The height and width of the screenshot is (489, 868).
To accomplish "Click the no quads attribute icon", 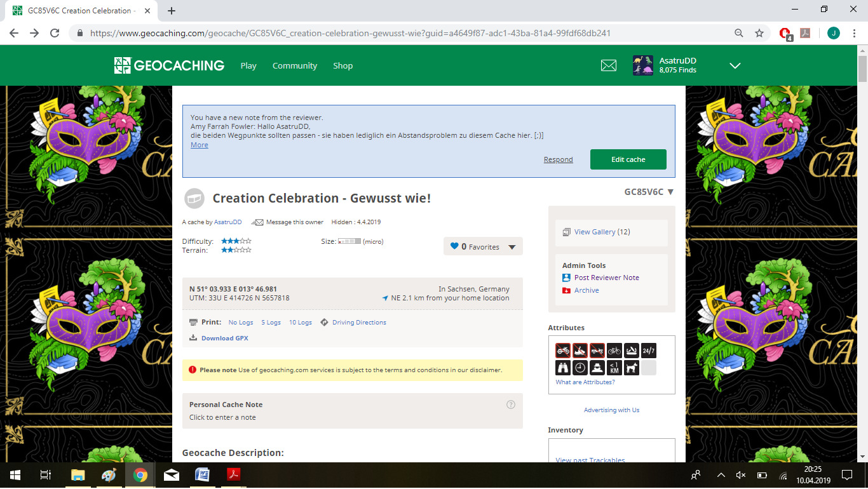I will click(x=597, y=351).
